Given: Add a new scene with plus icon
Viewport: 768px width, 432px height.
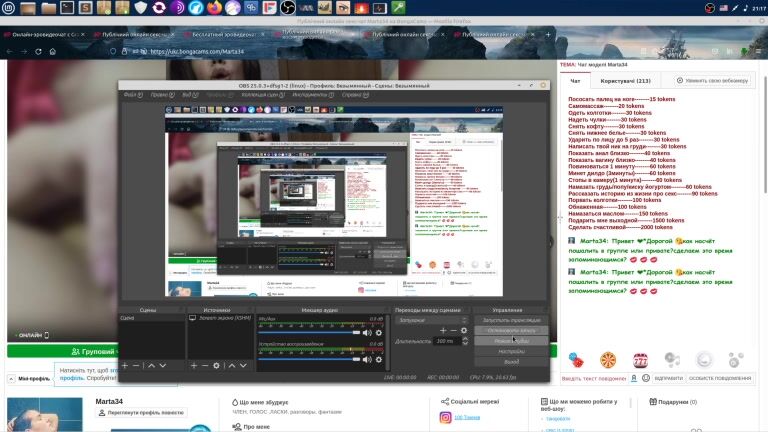Looking at the screenshot, I should click(x=124, y=365).
